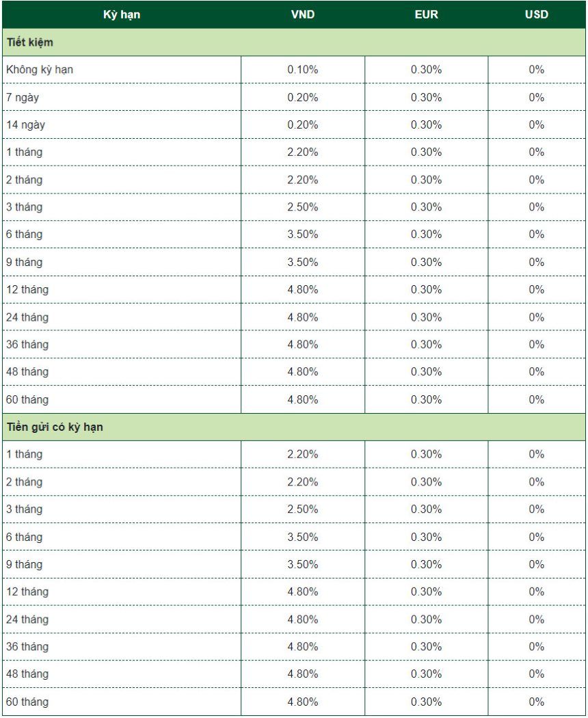This screenshot has width=588, height=718.
Task: Select "60 tháng" under the Tiết kiệm section
Action: 27,399
